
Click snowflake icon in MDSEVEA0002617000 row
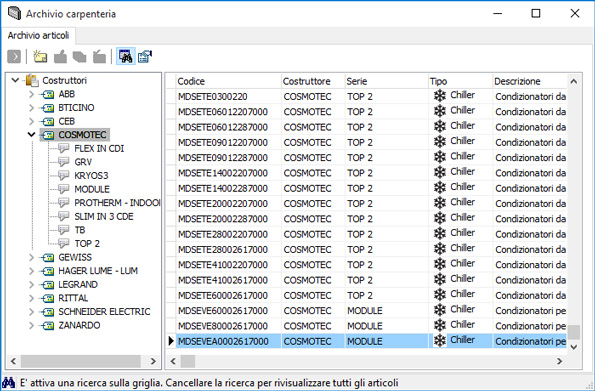point(440,341)
